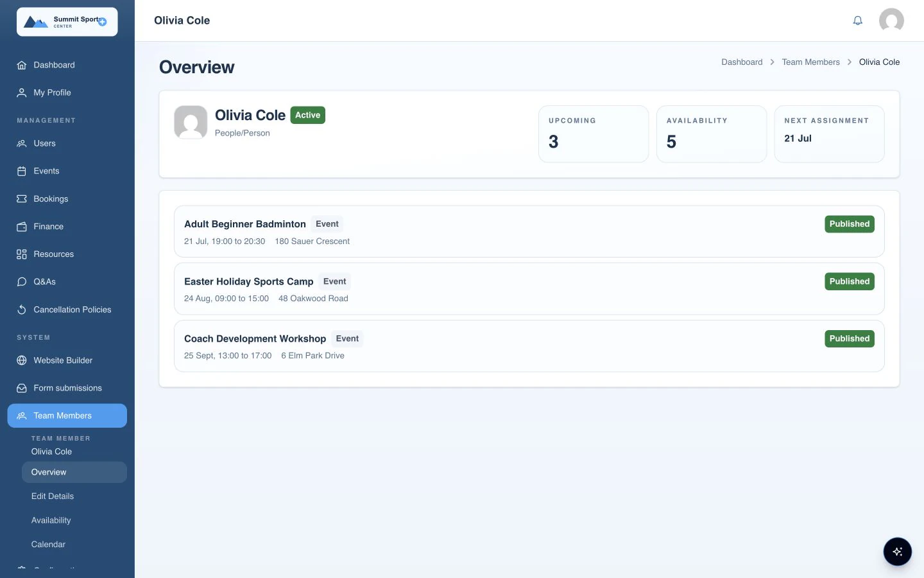The height and width of the screenshot is (578, 924).
Task: Click time text 25 Sept, 13:00 to 17:00
Action: click(x=228, y=356)
